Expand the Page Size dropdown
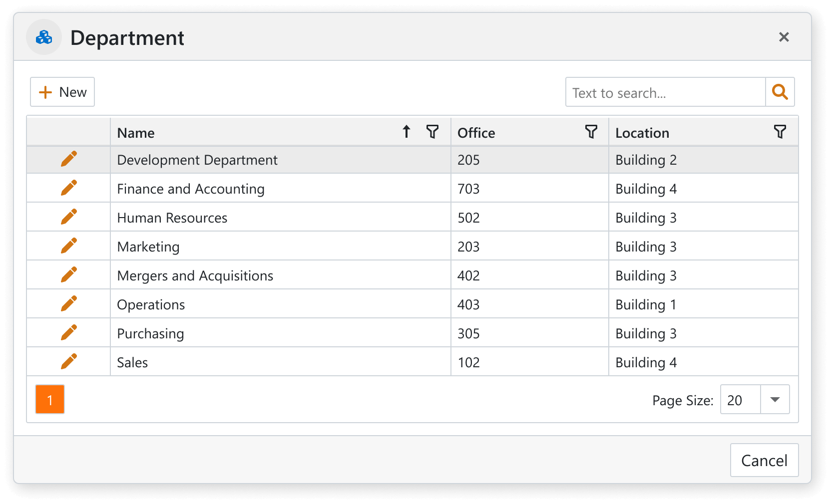Image resolution: width=831 pixels, height=504 pixels. click(x=774, y=399)
